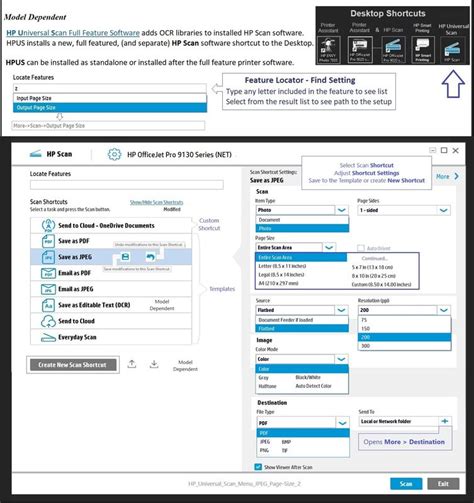Choose Auto Detect Color in Color Mode list
The height and width of the screenshot is (503, 474).
(x=314, y=386)
